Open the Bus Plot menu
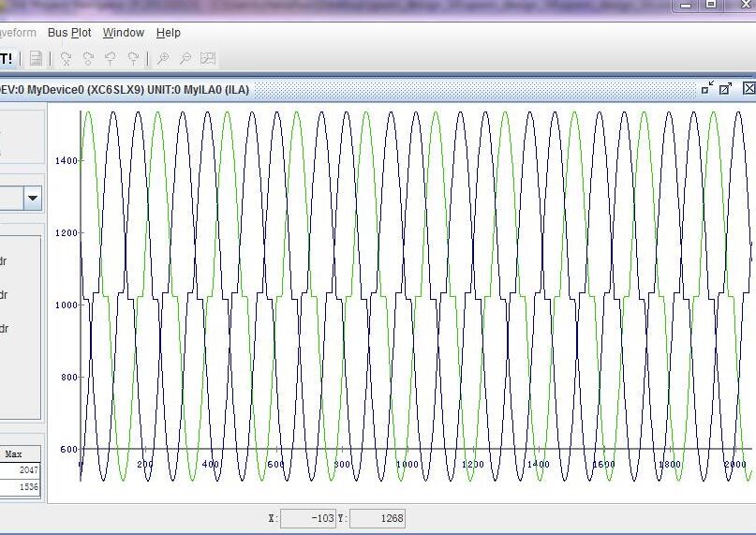Image resolution: width=756 pixels, height=535 pixels. (x=69, y=33)
